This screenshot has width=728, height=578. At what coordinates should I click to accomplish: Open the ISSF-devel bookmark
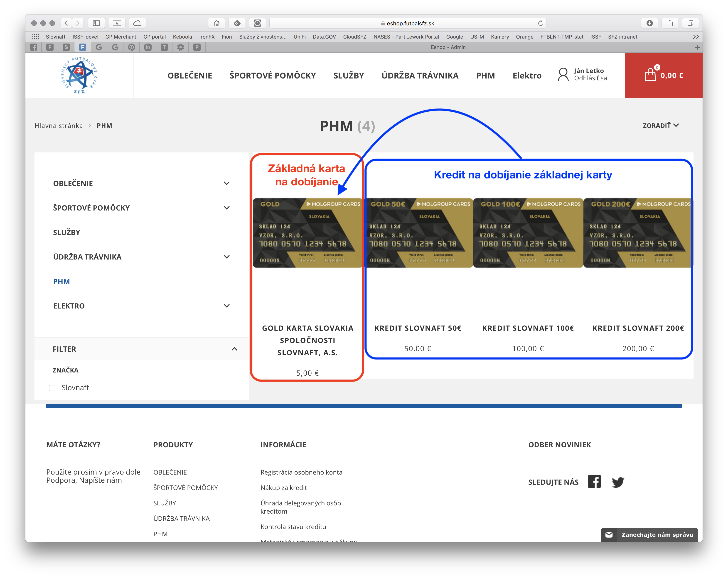coord(85,37)
